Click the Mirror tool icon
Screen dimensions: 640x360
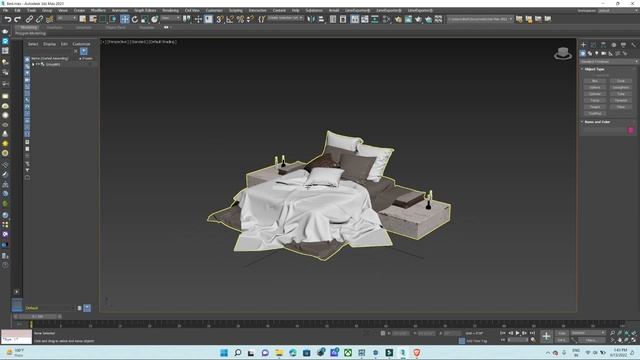pos(311,19)
